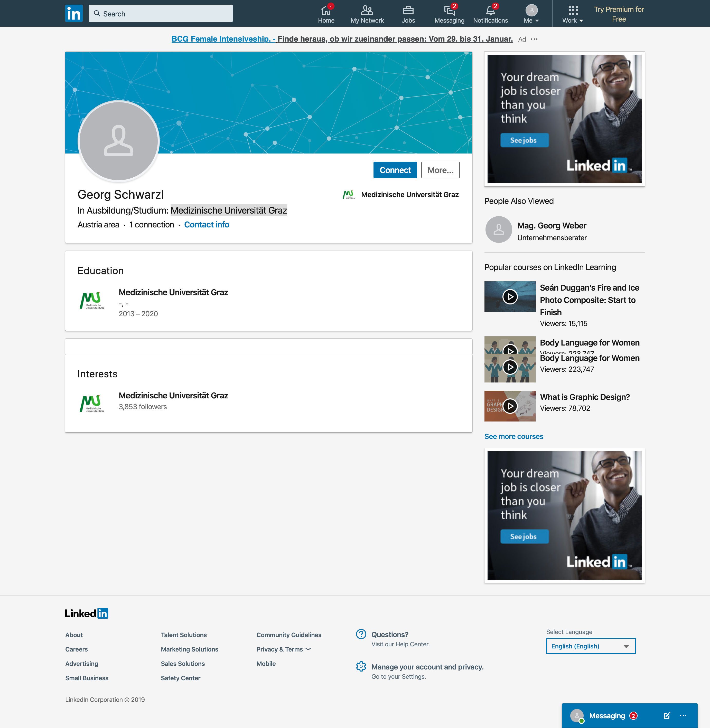Open the Advertising footer link
The height and width of the screenshot is (728, 710).
click(x=82, y=664)
